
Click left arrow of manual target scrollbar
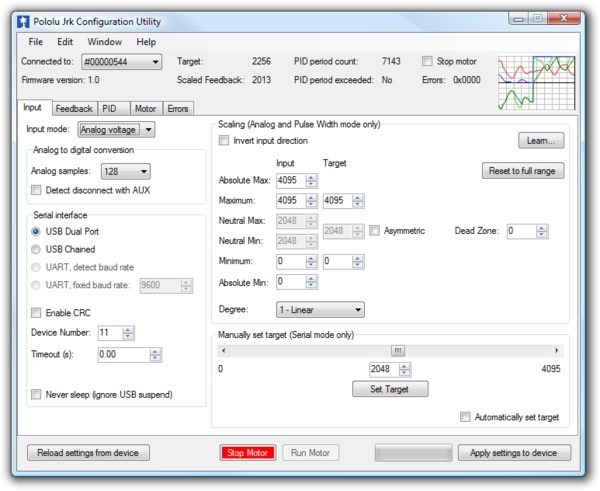pos(223,350)
